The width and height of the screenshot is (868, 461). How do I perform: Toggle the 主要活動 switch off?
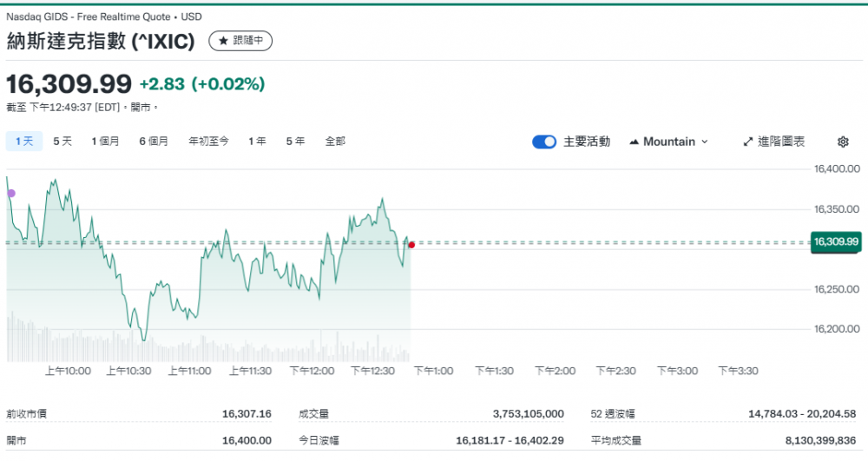pos(544,142)
